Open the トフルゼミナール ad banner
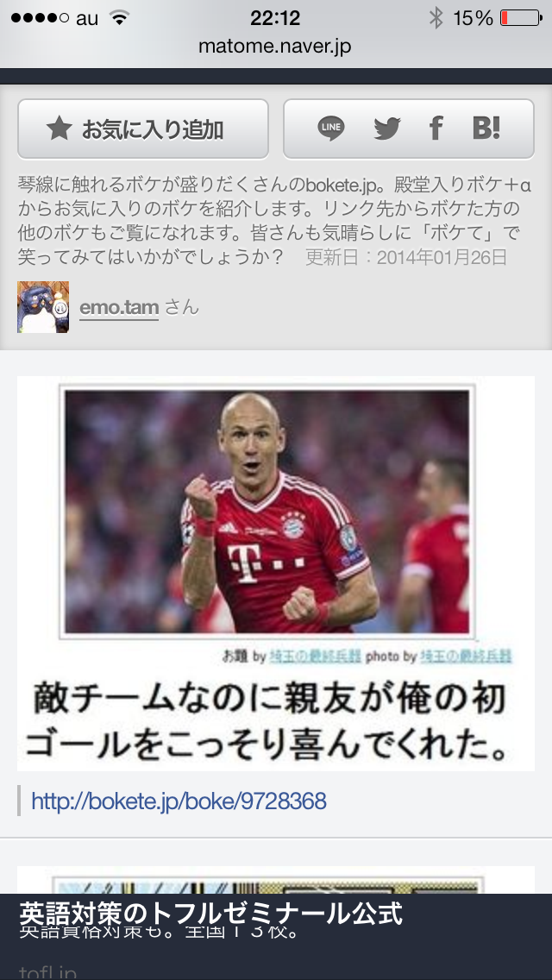Image resolution: width=552 pixels, height=980 pixels. coord(276,937)
